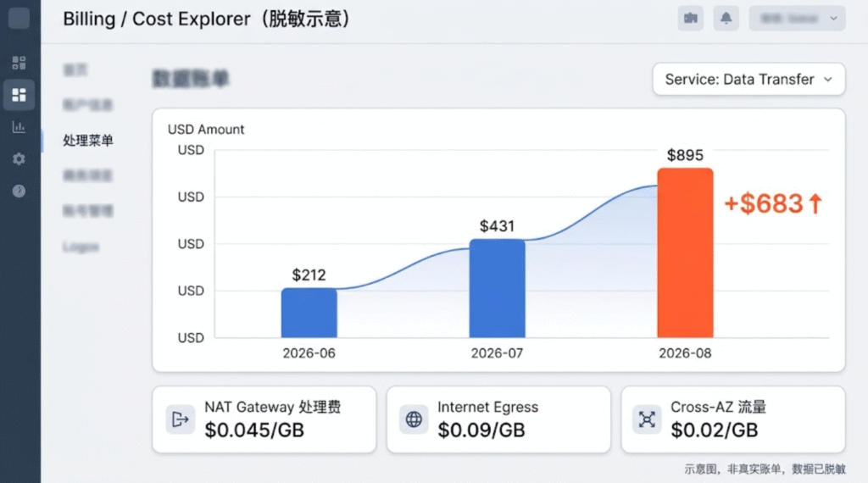Click the $431 bar value label
868x483 pixels.
pos(497,226)
